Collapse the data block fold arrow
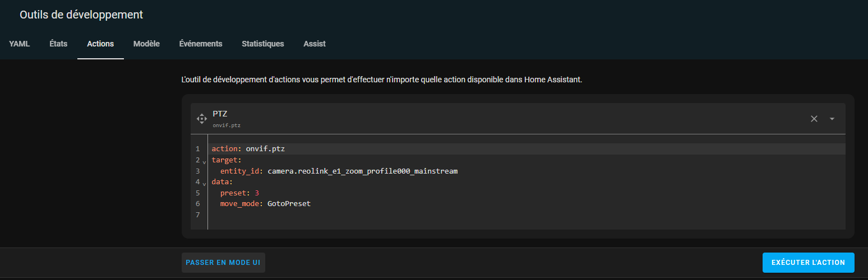This screenshot has width=868, height=280. [x=204, y=183]
